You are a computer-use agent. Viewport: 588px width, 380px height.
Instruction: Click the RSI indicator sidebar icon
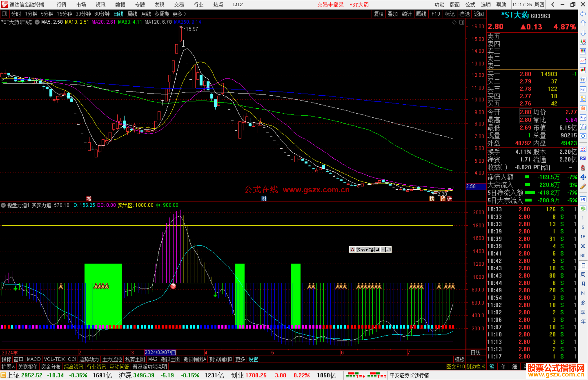point(583,158)
